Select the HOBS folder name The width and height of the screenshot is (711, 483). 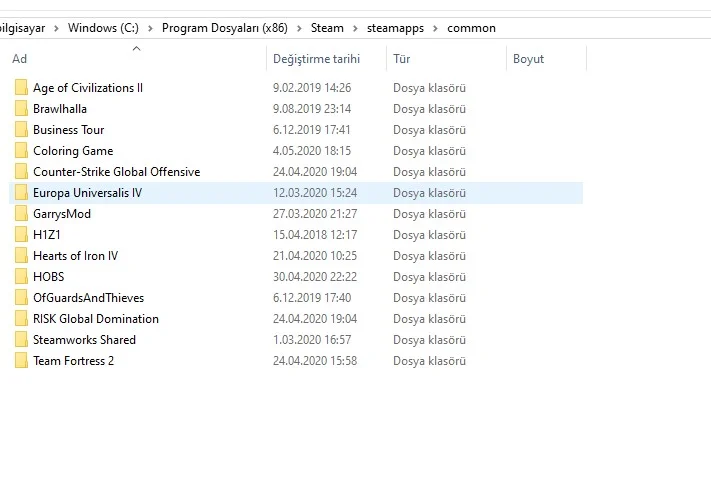click(x=49, y=277)
